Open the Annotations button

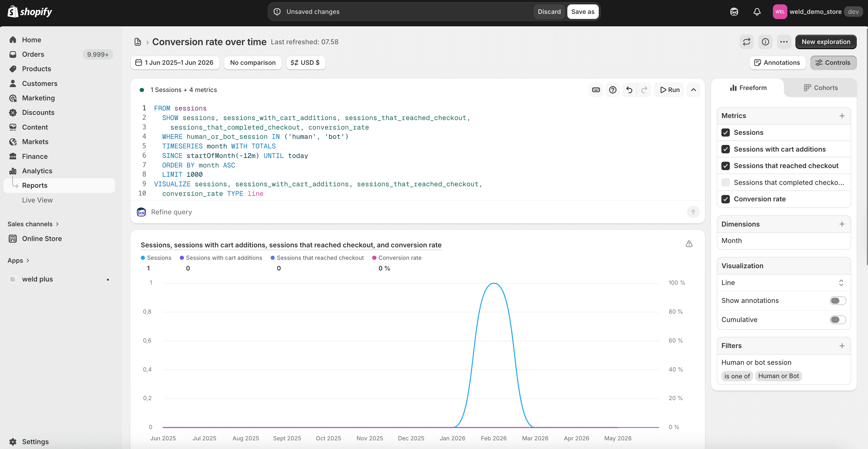click(777, 63)
